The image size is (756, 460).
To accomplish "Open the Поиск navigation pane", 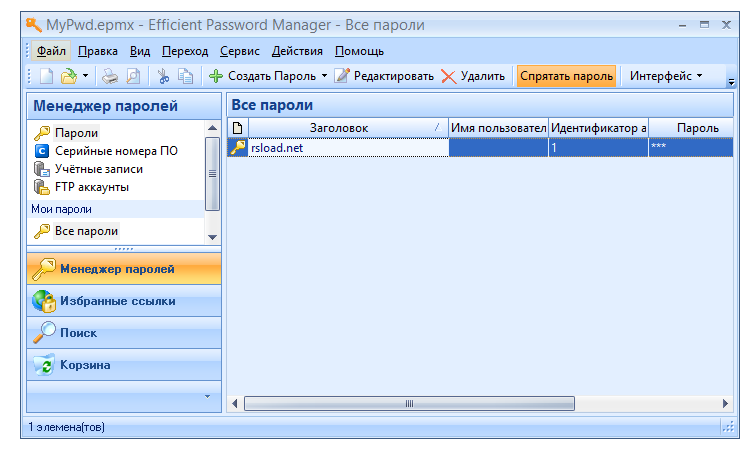I will point(124,333).
